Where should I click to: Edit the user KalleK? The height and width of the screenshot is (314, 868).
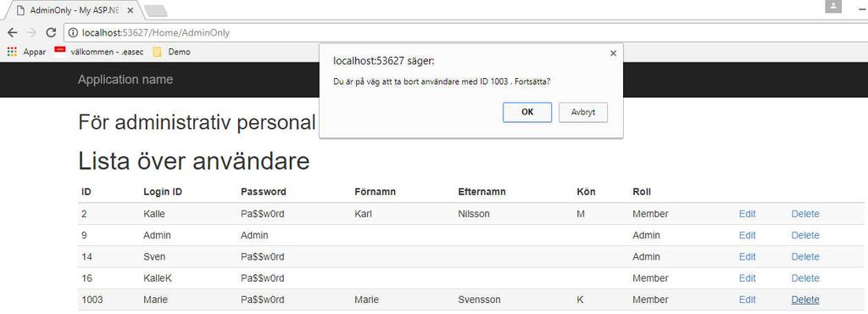747,278
